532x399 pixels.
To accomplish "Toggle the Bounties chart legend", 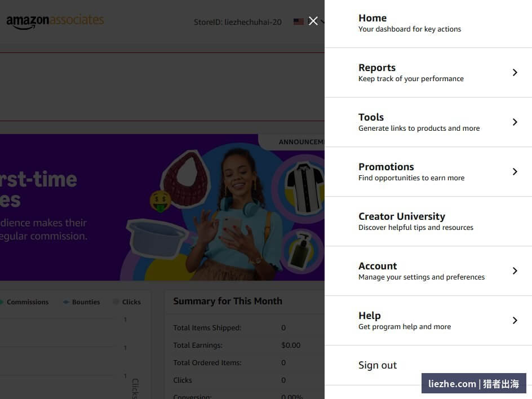I will coord(81,302).
